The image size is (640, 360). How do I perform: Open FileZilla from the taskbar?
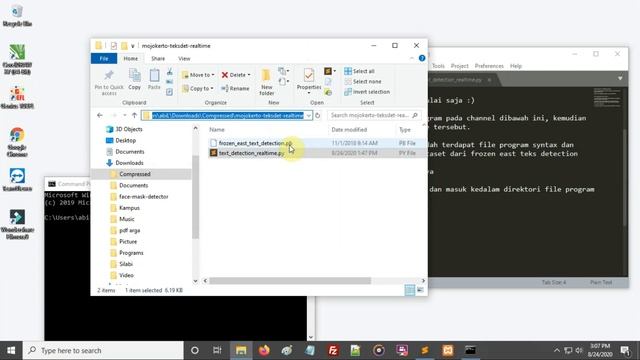tap(333, 350)
